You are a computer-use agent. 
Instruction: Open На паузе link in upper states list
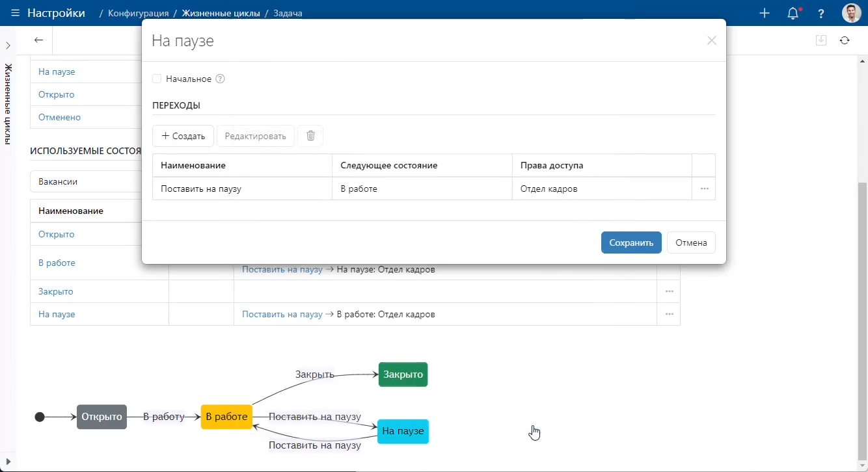57,72
